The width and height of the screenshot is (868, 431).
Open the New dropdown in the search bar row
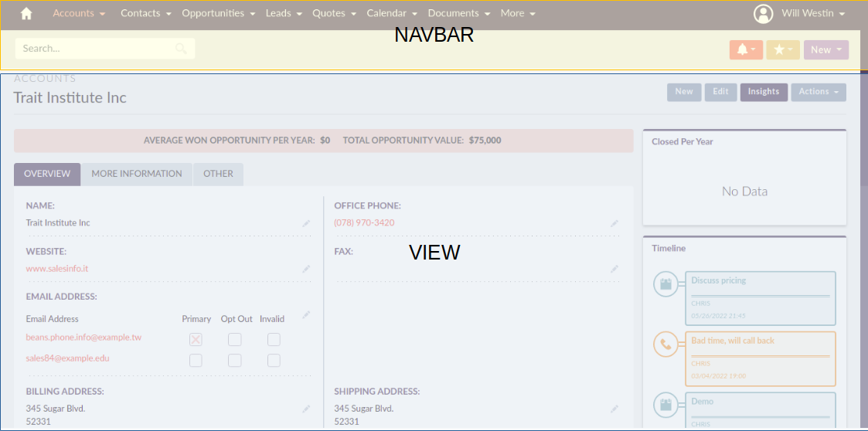(x=826, y=49)
